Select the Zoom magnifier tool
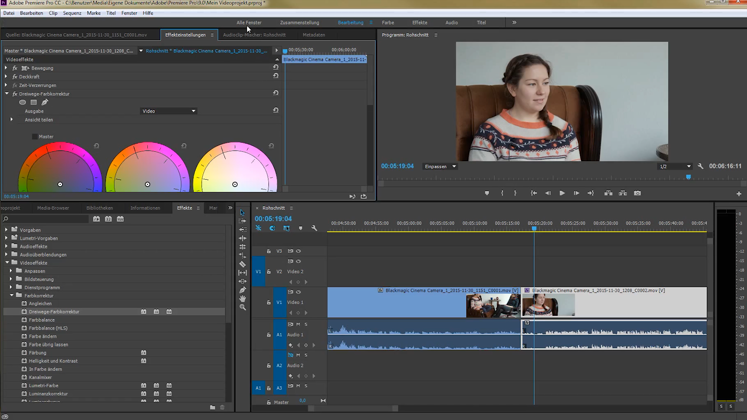The width and height of the screenshot is (747, 420). point(242,307)
